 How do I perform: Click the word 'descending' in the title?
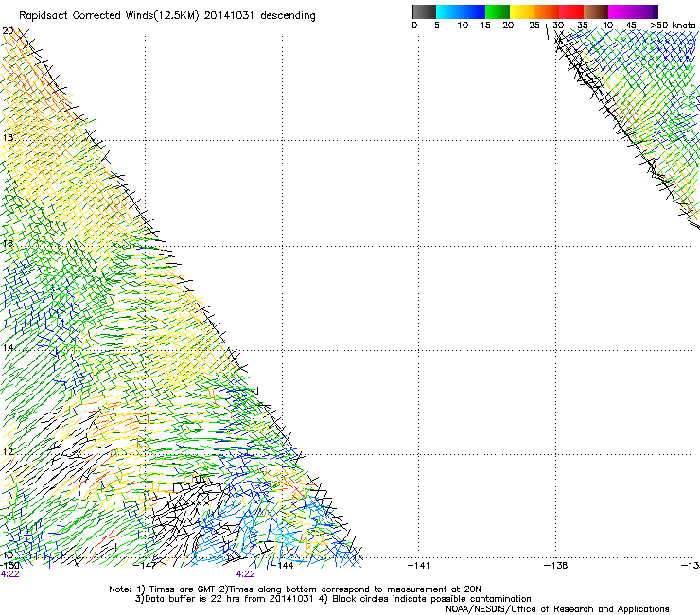[288, 16]
